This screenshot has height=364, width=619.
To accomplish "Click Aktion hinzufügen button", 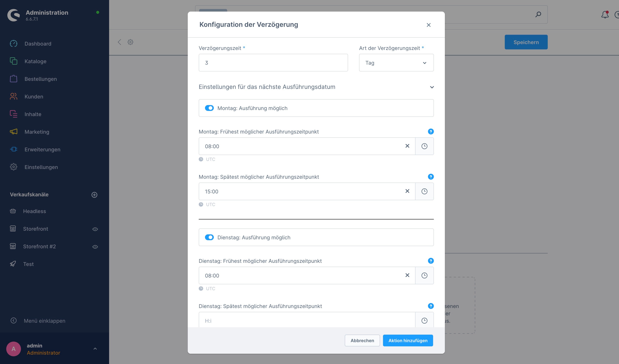I will (408, 340).
